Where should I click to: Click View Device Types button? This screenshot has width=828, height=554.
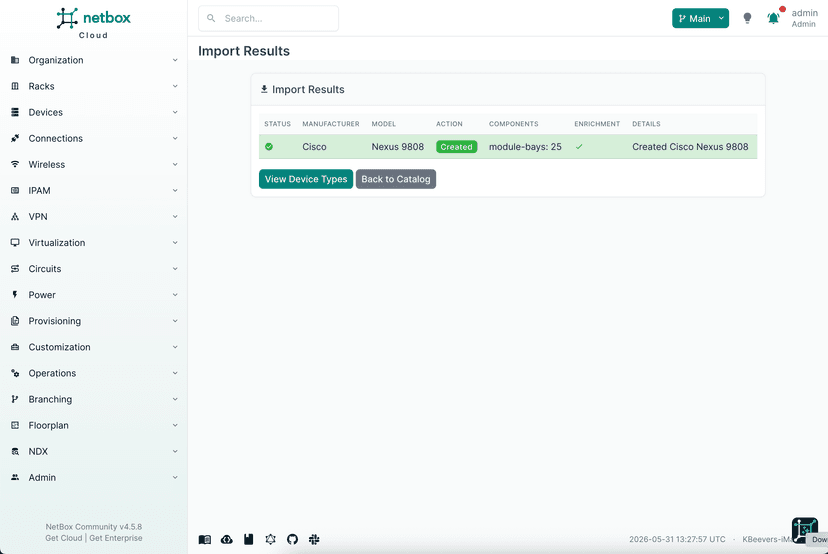[306, 179]
